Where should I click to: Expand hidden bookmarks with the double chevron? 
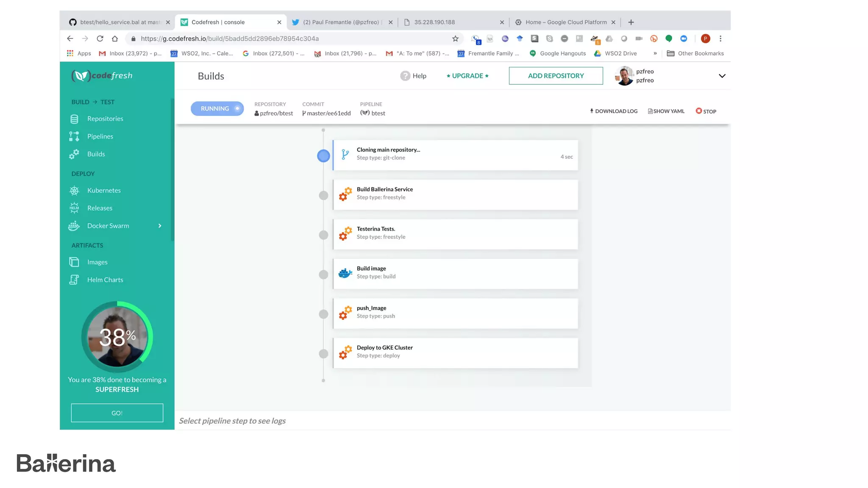(x=655, y=53)
